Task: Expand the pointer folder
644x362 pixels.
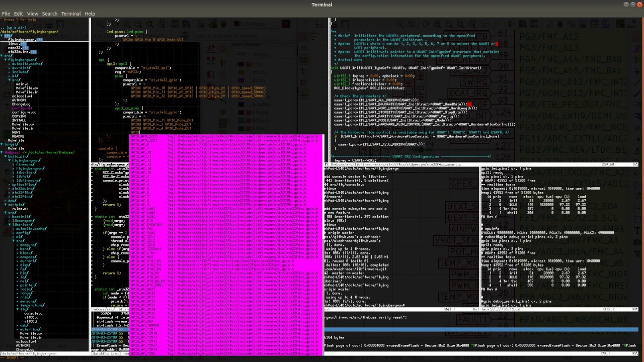Action: pyautogui.click(x=27, y=285)
